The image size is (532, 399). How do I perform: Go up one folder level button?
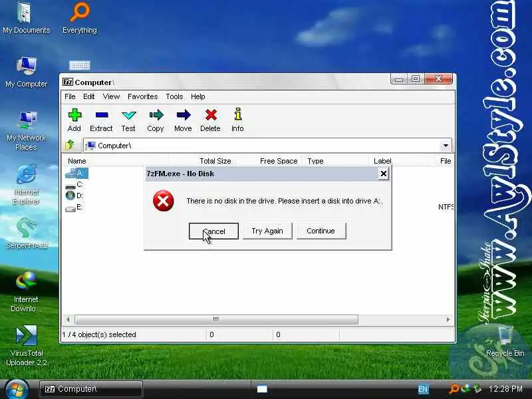click(70, 145)
